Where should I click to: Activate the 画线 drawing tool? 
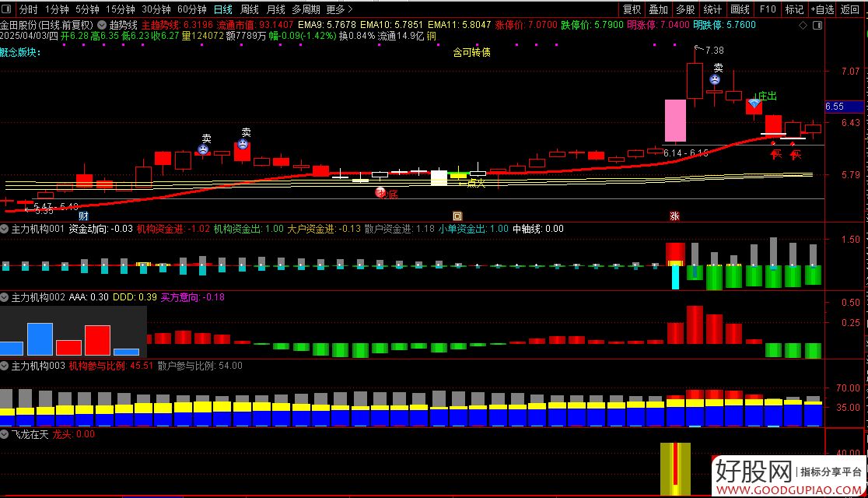pyautogui.click(x=740, y=9)
